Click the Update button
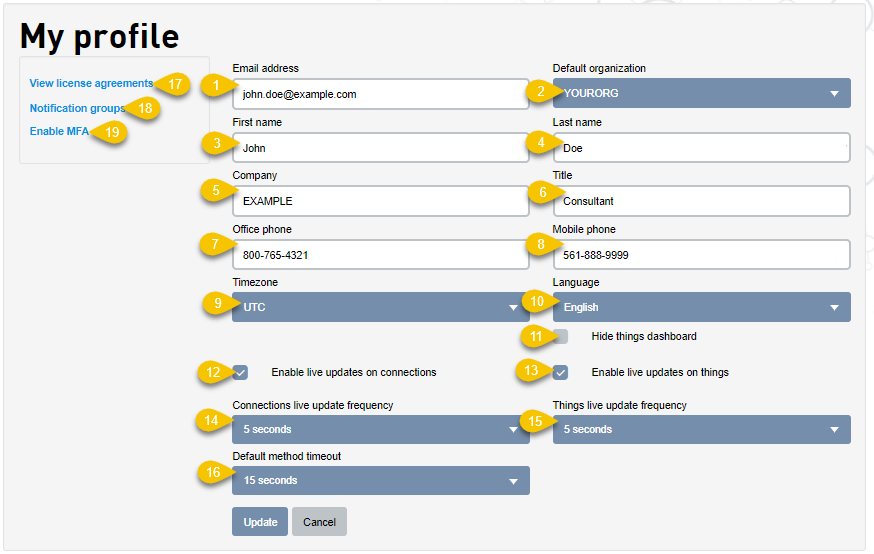Viewport: 874px width, 554px height. 260,522
